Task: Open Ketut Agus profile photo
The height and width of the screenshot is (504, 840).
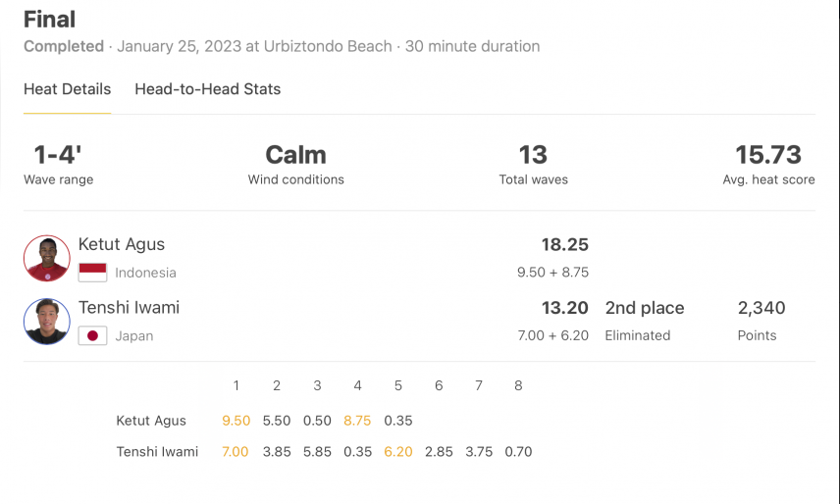Action: click(x=46, y=259)
